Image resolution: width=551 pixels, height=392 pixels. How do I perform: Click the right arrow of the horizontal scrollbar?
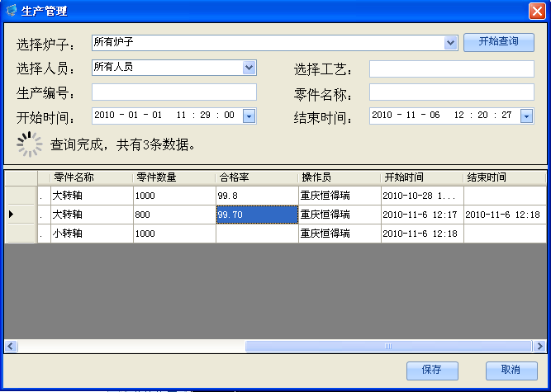point(539,347)
